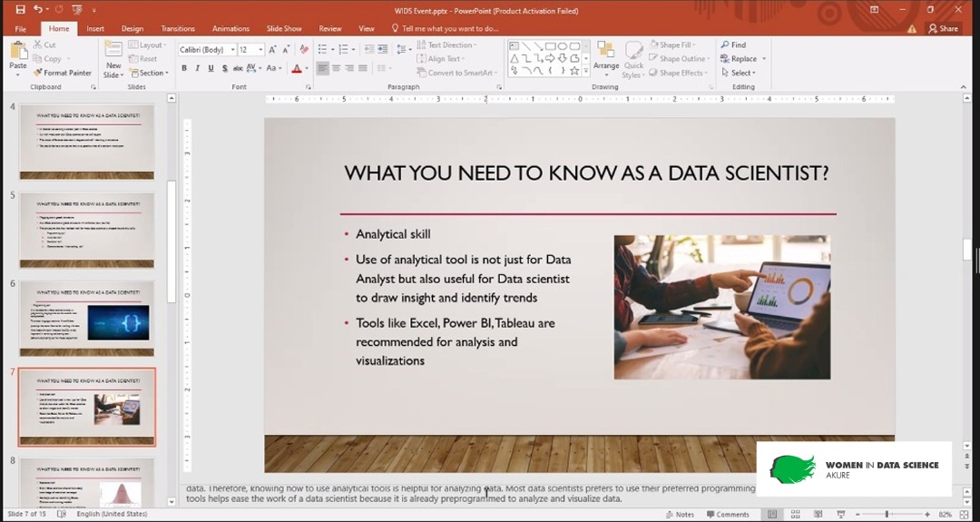Switch to Normal view in the status bar
The image size is (980, 522).
pyautogui.click(x=772, y=514)
